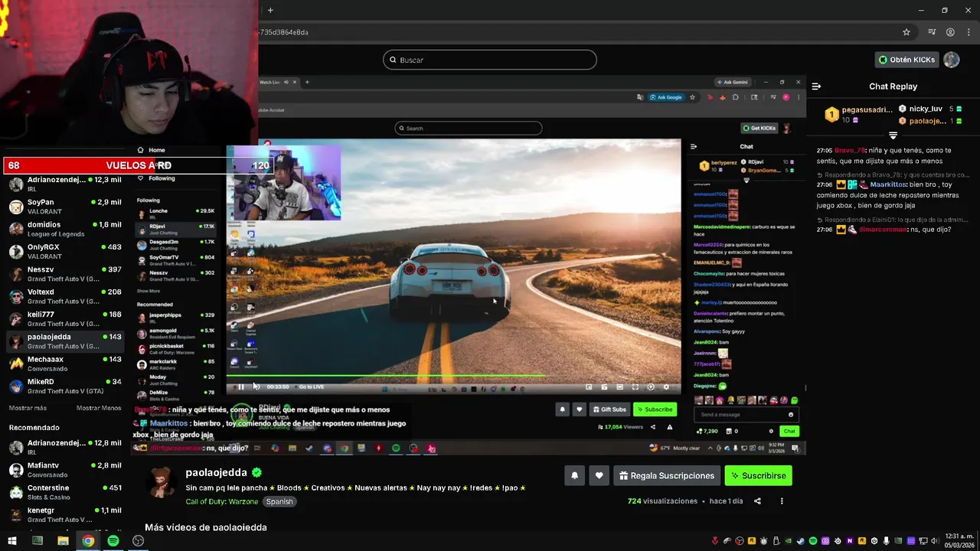Open the Call of Duty: Warzone category link
This screenshot has width=980, height=551.
point(221,501)
